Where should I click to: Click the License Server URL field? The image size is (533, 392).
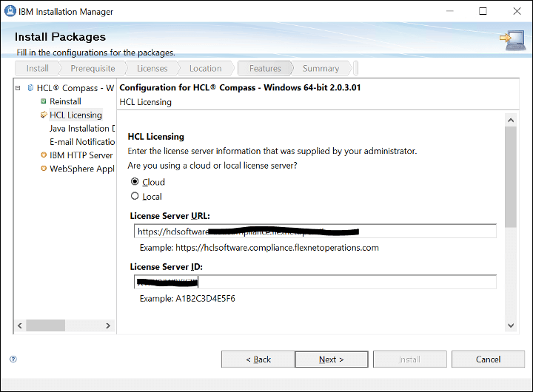click(315, 232)
